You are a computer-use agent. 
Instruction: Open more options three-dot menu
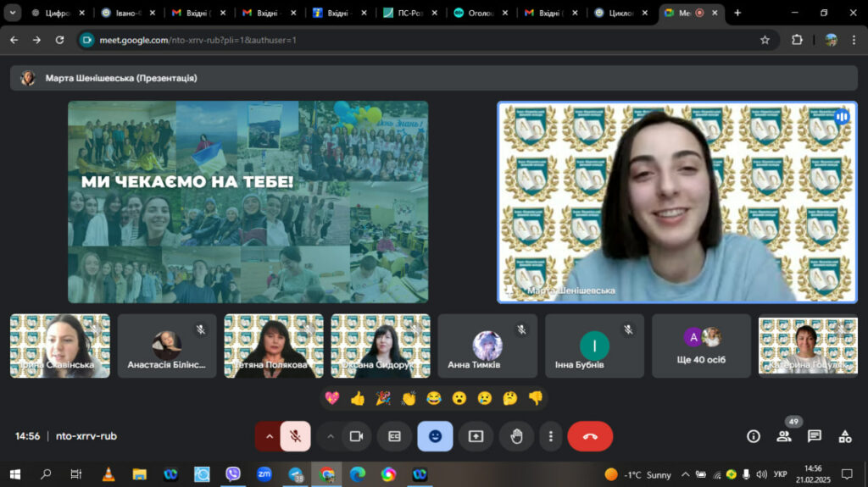[551, 436]
